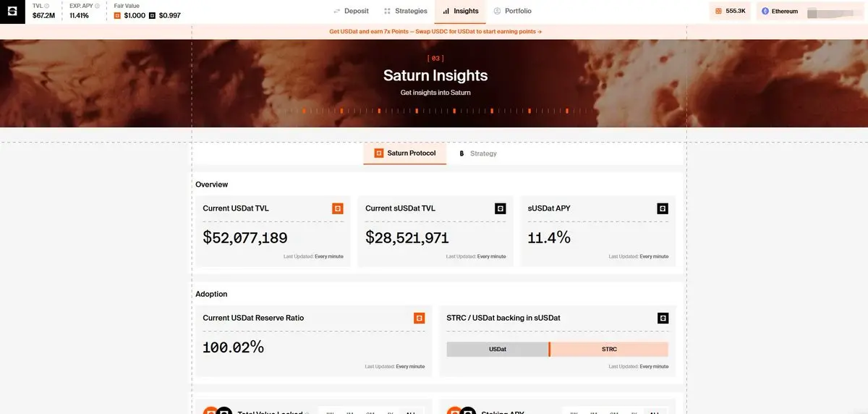Click the swap-arrows icon beside Deposit

point(337,12)
